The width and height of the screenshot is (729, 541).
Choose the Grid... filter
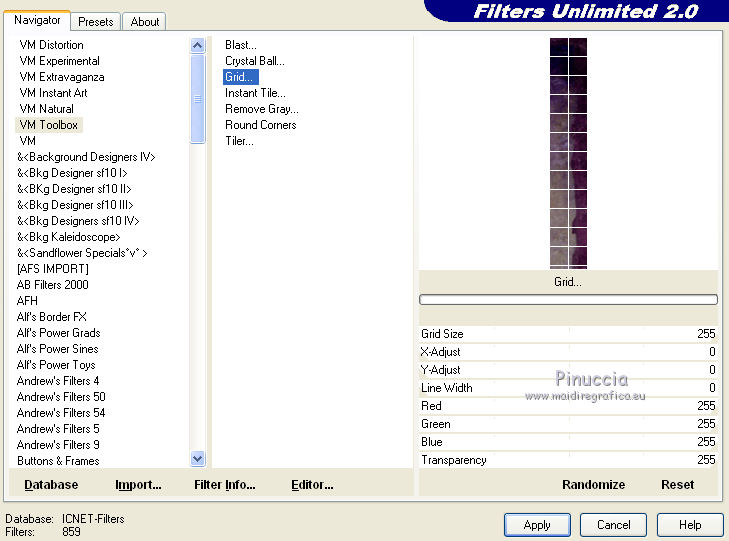(240, 77)
